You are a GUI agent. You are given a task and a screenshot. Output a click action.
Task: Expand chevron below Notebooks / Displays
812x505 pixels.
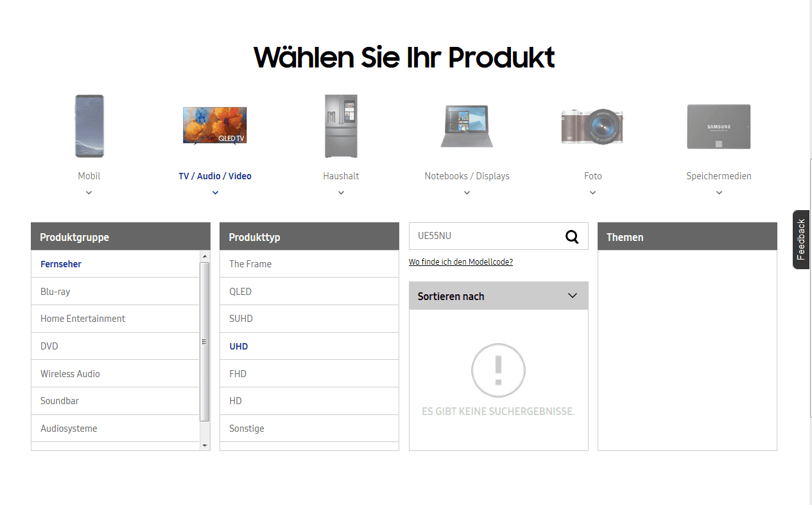[x=467, y=193]
